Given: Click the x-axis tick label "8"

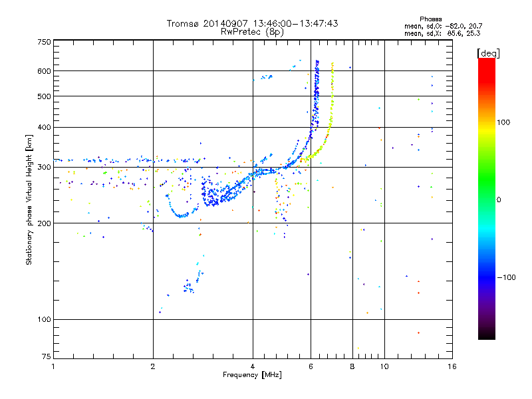Looking at the screenshot, I should coord(352,366).
